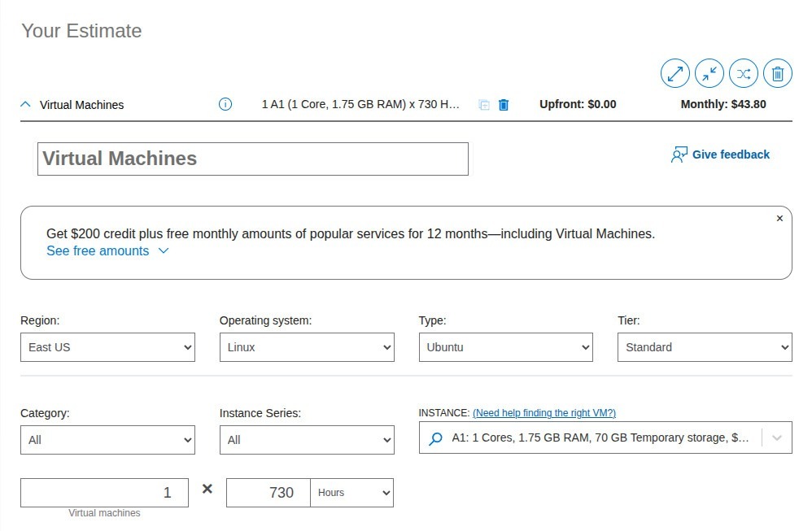Image resolution: width=812 pixels, height=531 pixels.
Task: Open the Hours unit dropdown
Action: pos(350,492)
